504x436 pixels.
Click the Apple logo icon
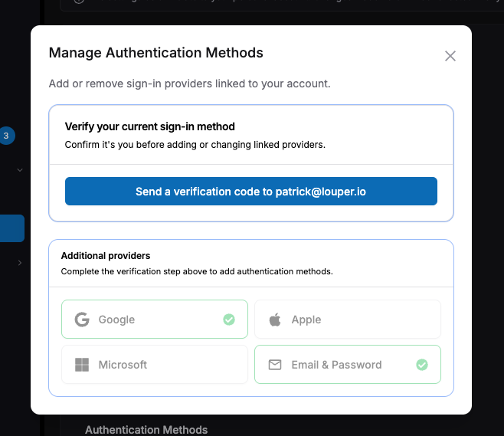click(x=275, y=320)
